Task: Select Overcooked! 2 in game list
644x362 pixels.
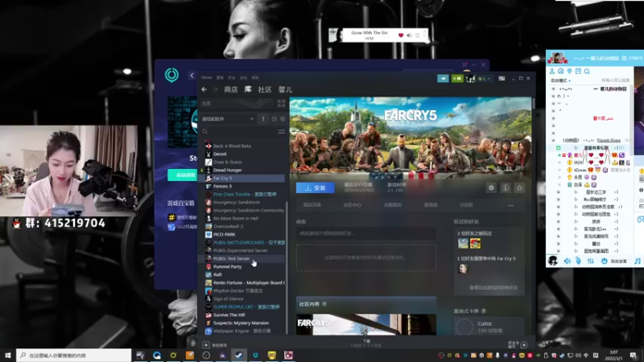Action: (243, 226)
